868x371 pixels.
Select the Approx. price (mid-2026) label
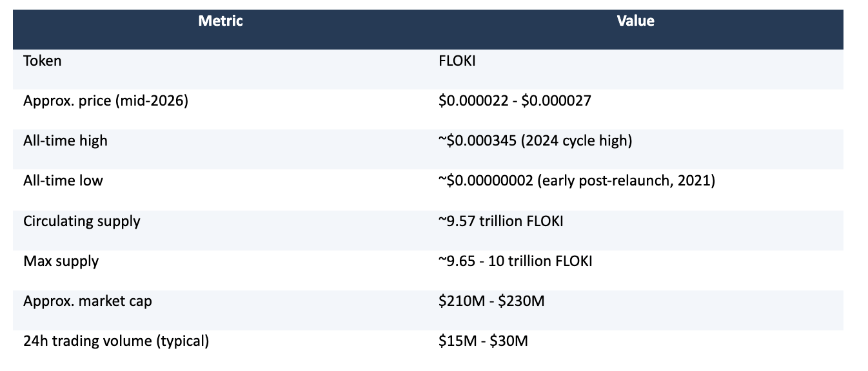coord(106,101)
